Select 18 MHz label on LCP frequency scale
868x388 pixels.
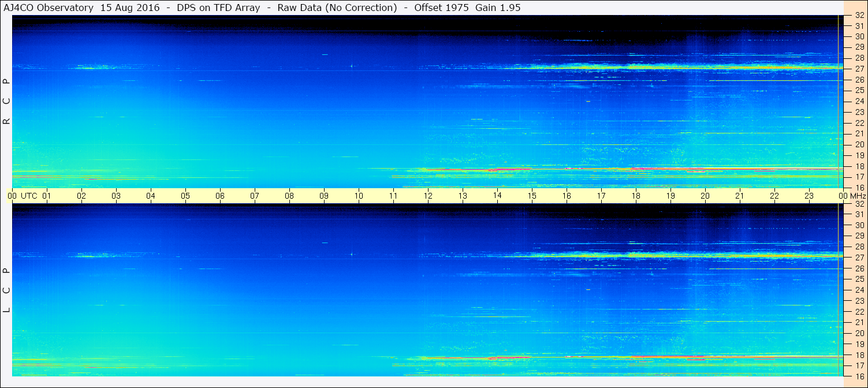[x=859, y=355]
